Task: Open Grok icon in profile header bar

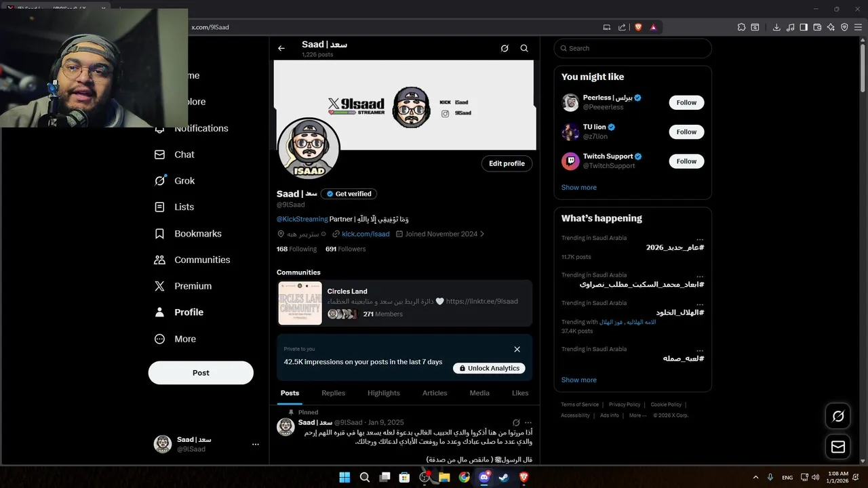Action: click(x=505, y=48)
